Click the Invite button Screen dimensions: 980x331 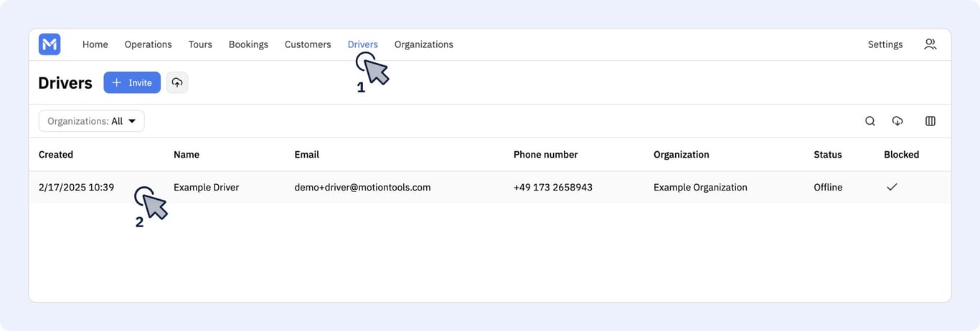[x=132, y=82]
